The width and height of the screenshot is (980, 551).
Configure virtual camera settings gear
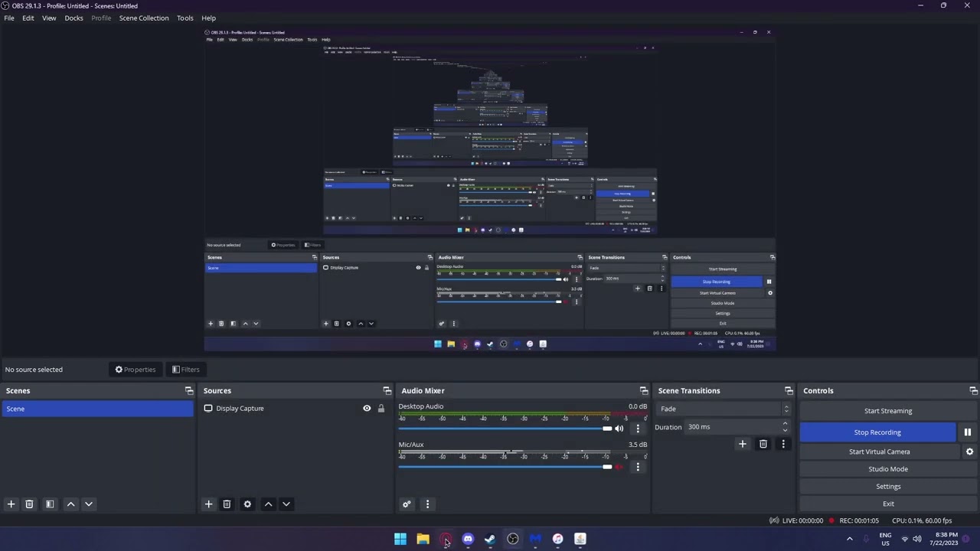tap(969, 452)
